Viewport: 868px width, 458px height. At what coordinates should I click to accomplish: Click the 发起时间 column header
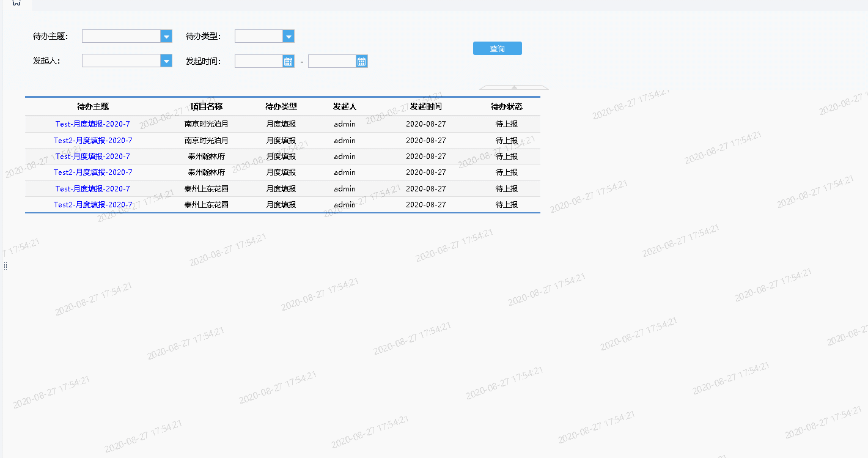coord(426,106)
